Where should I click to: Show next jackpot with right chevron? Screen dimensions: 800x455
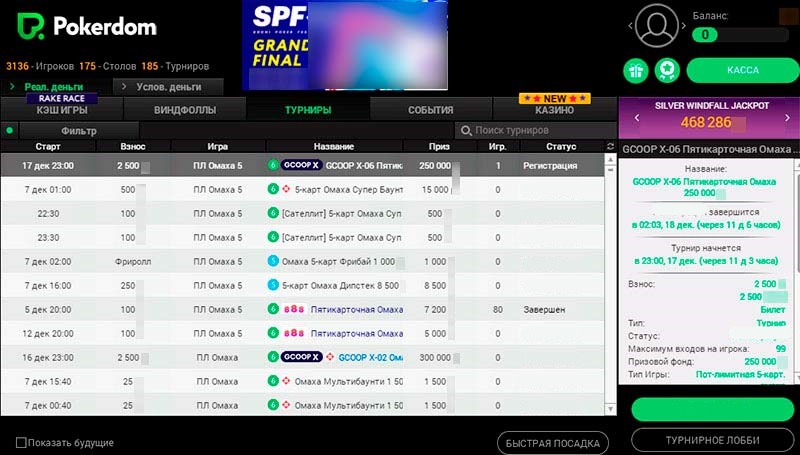coord(787,118)
